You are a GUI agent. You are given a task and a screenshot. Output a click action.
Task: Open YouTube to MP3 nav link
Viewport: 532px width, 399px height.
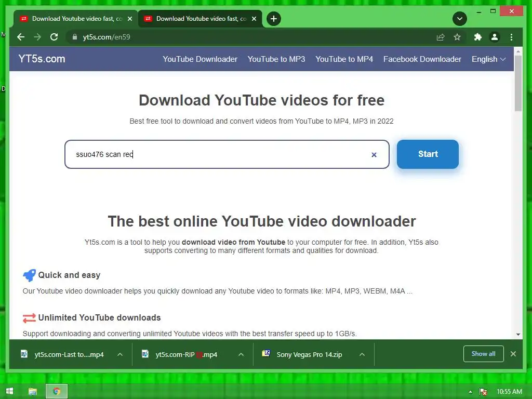(276, 59)
